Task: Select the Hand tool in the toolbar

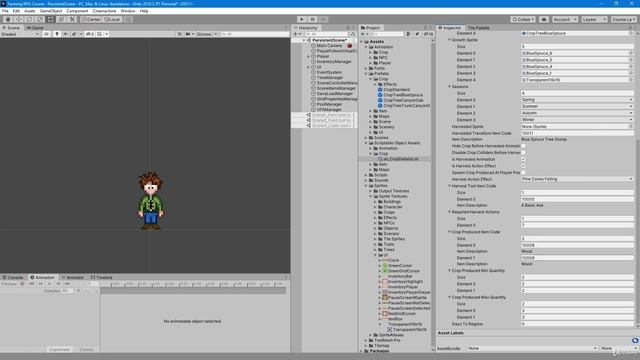Action: pyautogui.click(x=8, y=19)
